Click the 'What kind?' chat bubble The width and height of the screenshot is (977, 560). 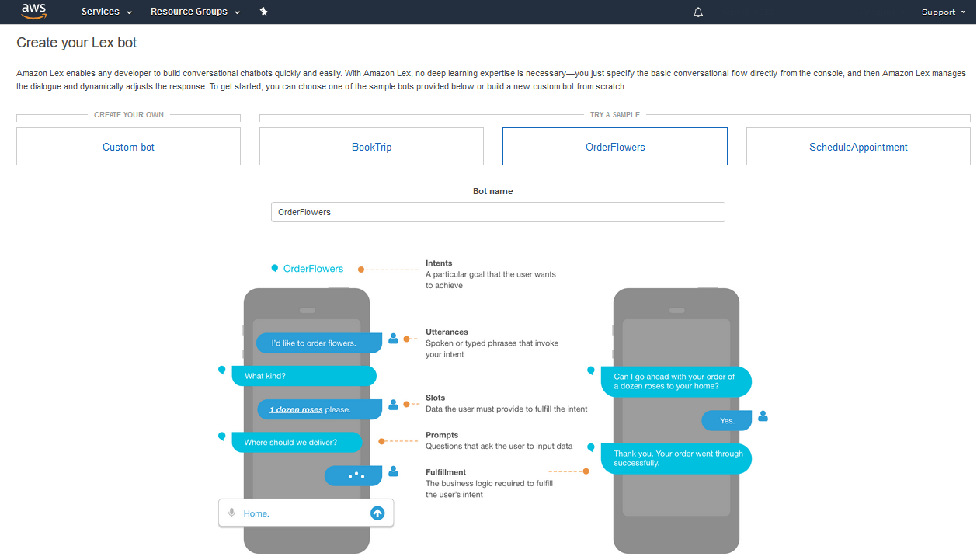pyautogui.click(x=304, y=376)
